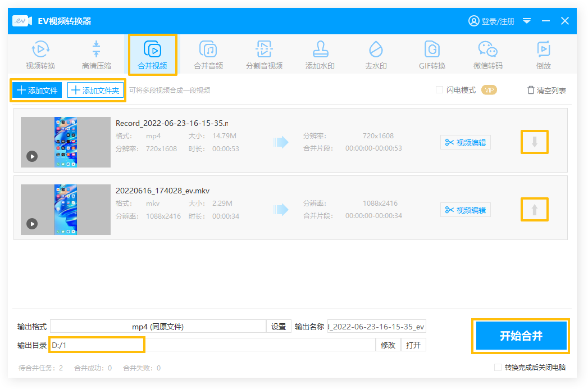Click the conversion arrow in Record_2022-06-23 row
588x389 pixels.
point(280,142)
